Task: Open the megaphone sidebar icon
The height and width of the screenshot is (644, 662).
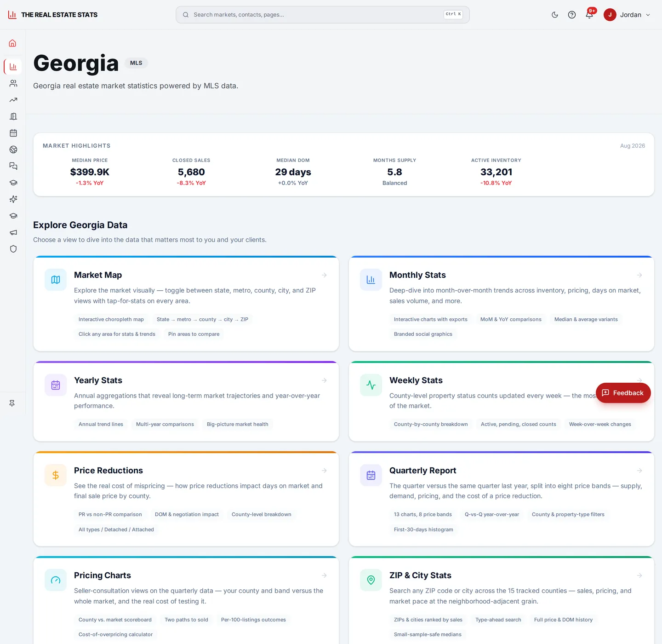Action: coord(13,232)
